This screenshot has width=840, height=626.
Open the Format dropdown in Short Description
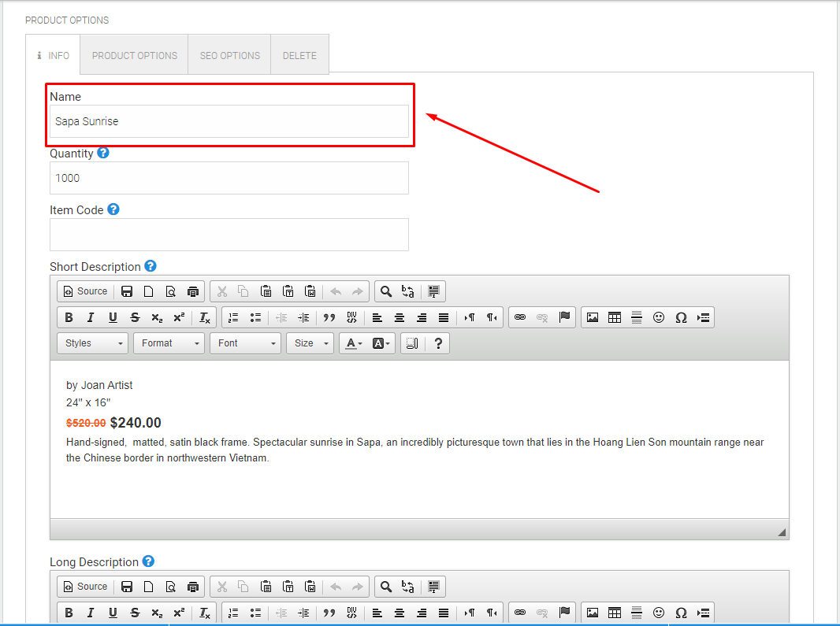pyautogui.click(x=169, y=343)
